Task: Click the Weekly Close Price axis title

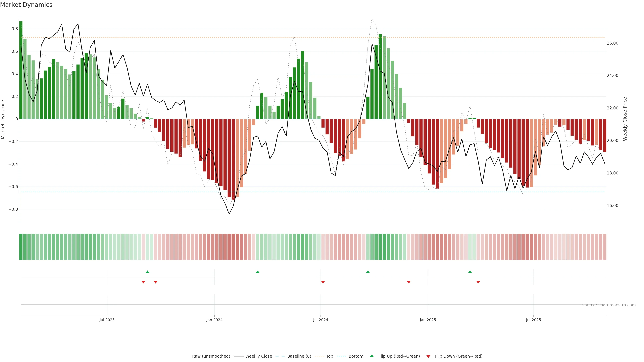Action: [625, 119]
